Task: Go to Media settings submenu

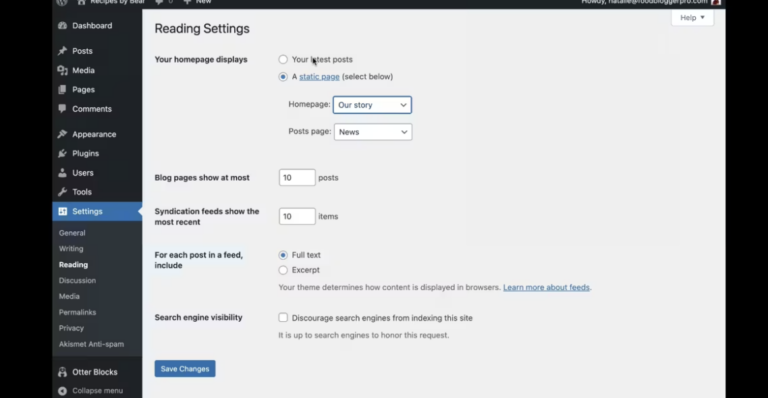Action: point(69,296)
